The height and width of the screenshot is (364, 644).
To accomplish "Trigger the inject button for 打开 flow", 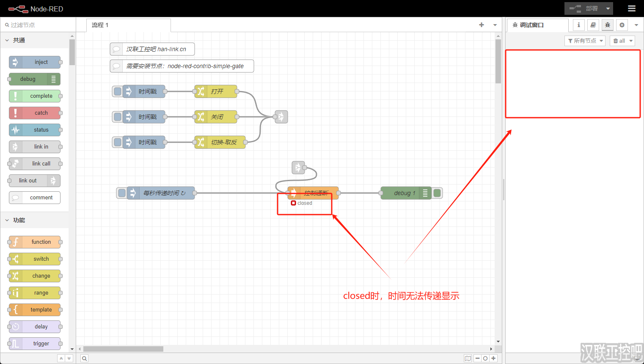I will (118, 91).
